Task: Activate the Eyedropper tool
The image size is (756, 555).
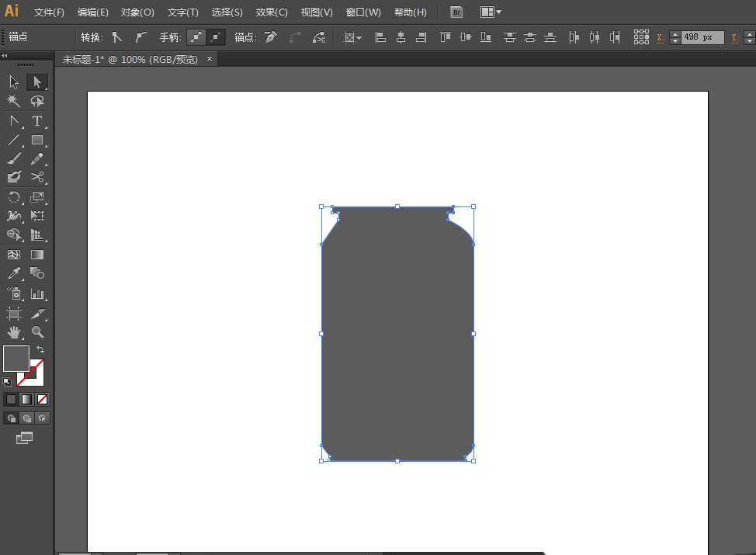Action: [13, 273]
